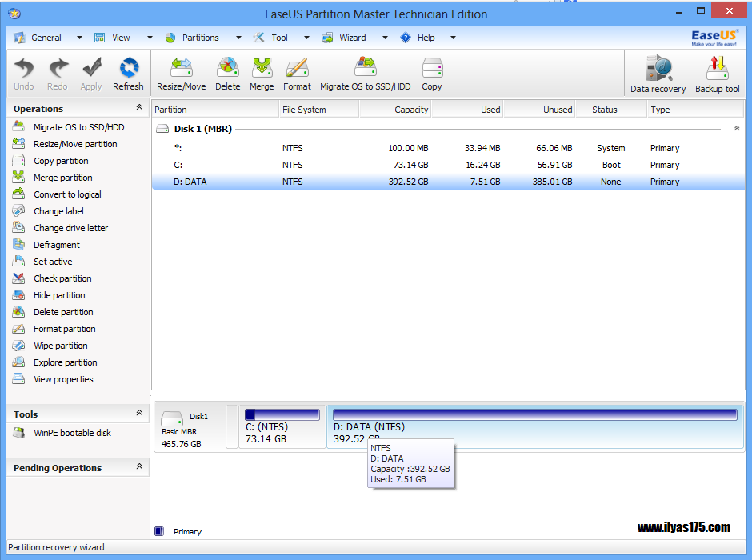Screen dimensions: 752x560
Task: Launch Migrate OS to SSD/HDD from toolbar
Action: 366,74
